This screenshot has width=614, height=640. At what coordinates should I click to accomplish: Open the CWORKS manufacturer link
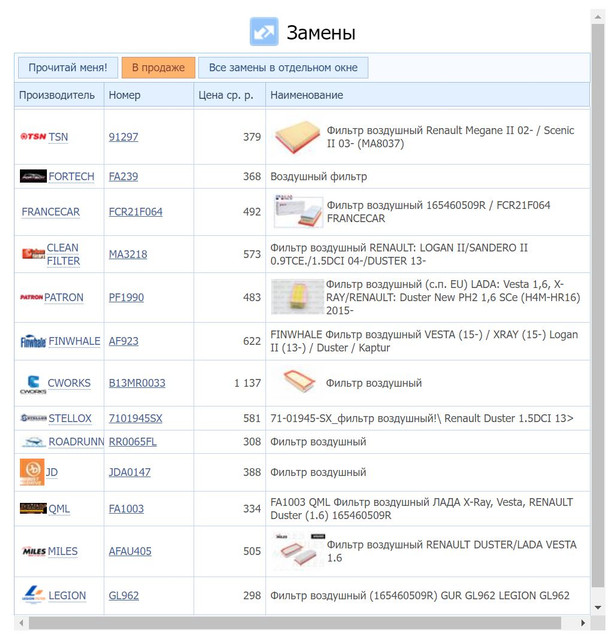tap(69, 383)
